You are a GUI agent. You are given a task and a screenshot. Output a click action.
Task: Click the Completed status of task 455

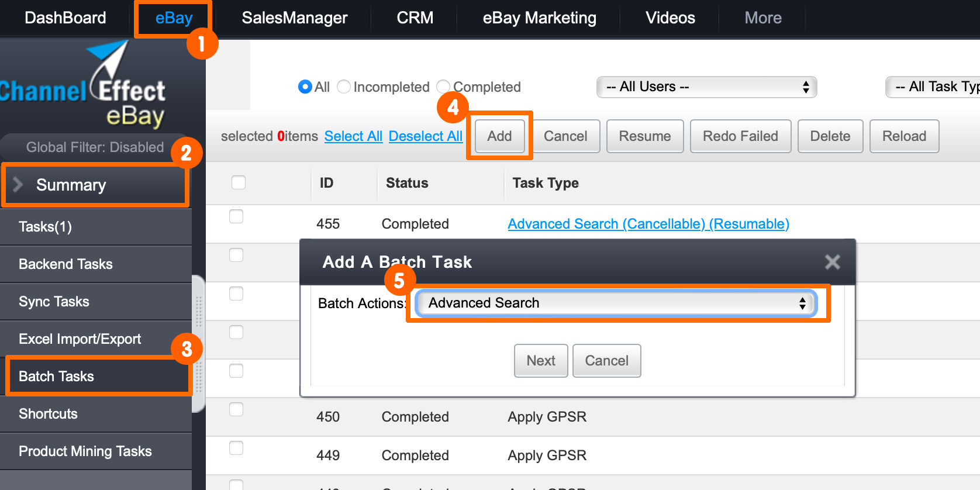tap(415, 224)
